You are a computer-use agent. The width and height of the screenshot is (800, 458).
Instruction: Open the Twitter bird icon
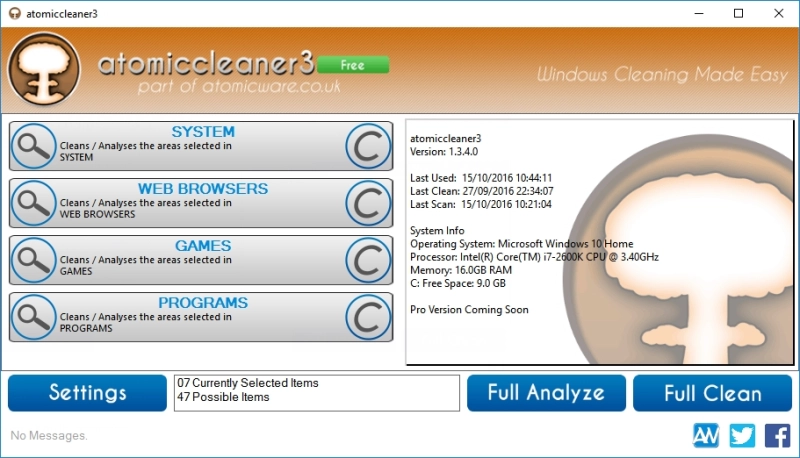point(742,436)
